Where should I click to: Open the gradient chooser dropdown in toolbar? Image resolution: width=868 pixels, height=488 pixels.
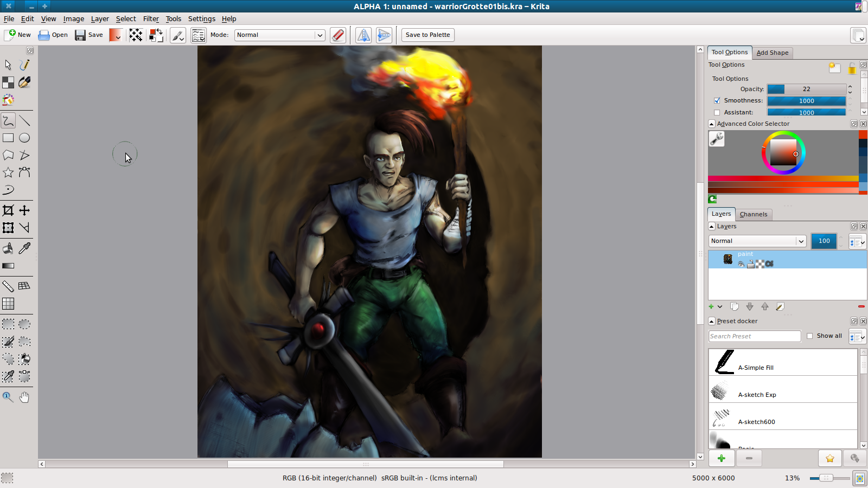(116, 35)
